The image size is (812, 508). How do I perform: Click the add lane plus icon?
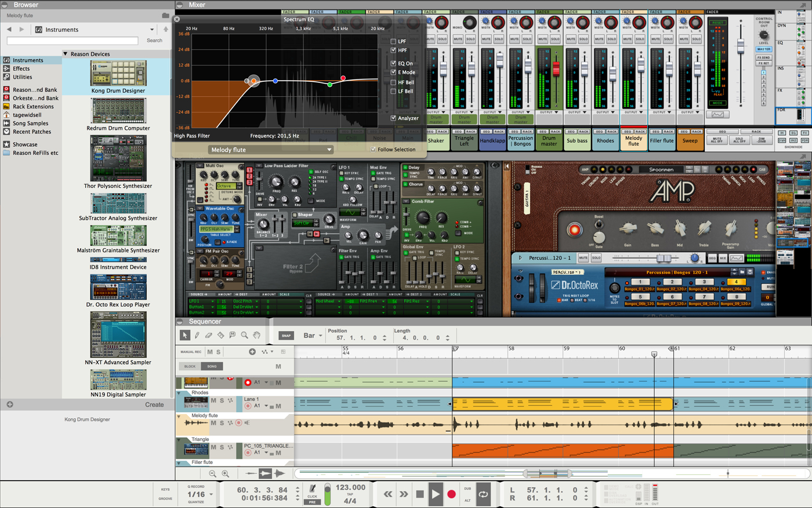tap(252, 351)
